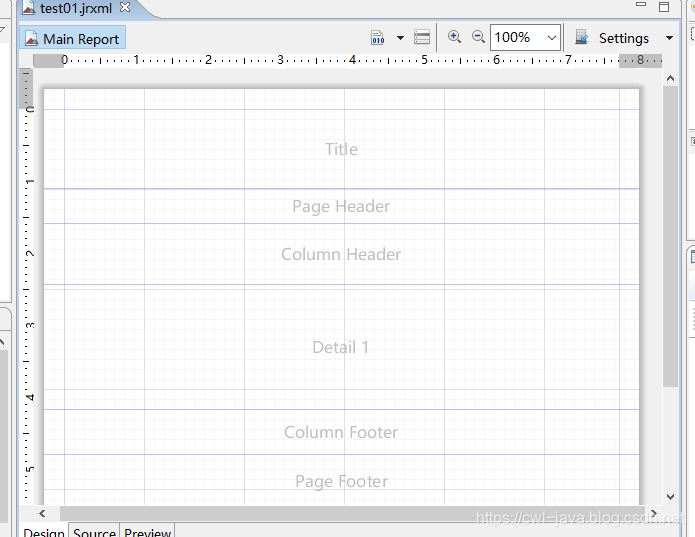The image size is (695, 537).
Task: Click the vertical scrollbar thumb
Action: tap(670, 237)
